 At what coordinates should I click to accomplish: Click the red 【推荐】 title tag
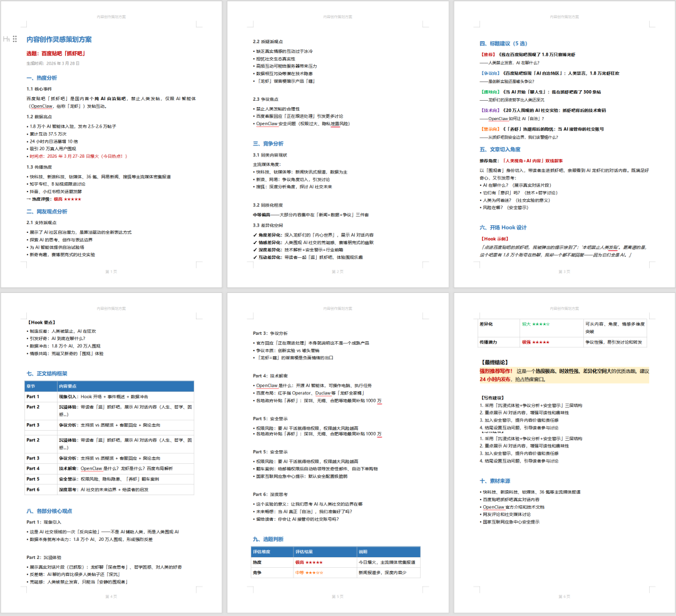coord(489,55)
